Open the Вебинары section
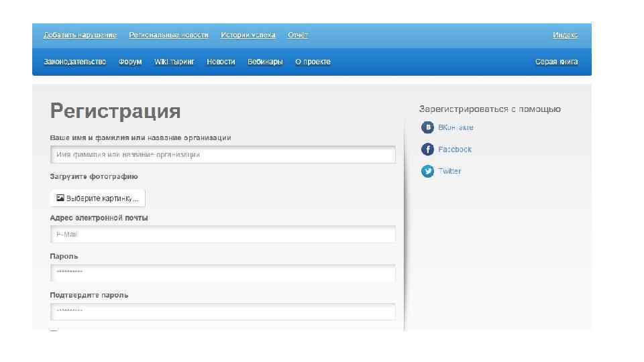644x362 pixels. [265, 62]
